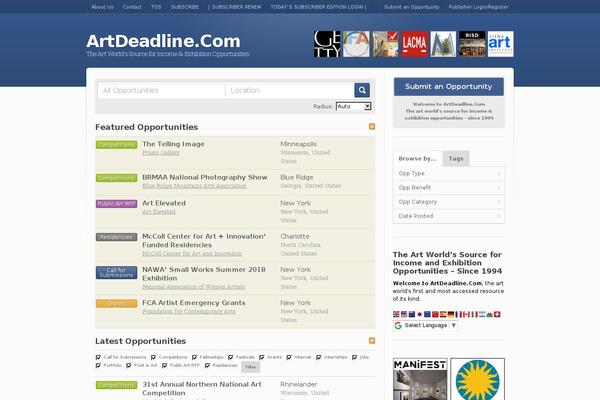Switch to the Tags tab
Screen dimensions: 600x400
456,158
